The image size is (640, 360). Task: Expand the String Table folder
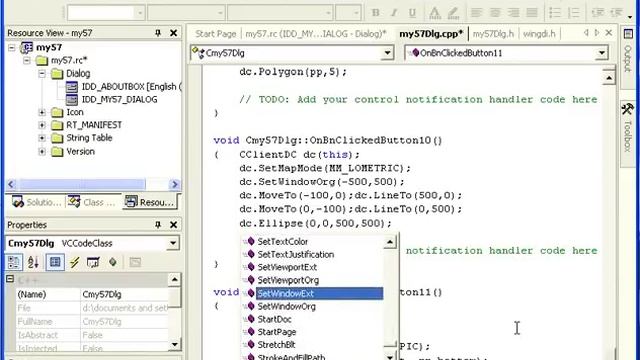[42, 138]
